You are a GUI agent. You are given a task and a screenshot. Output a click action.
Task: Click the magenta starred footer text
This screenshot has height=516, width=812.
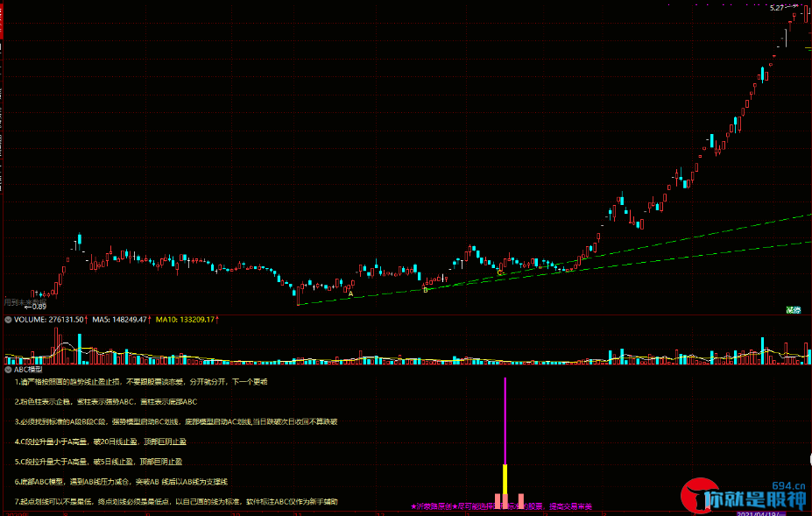tap(501, 506)
